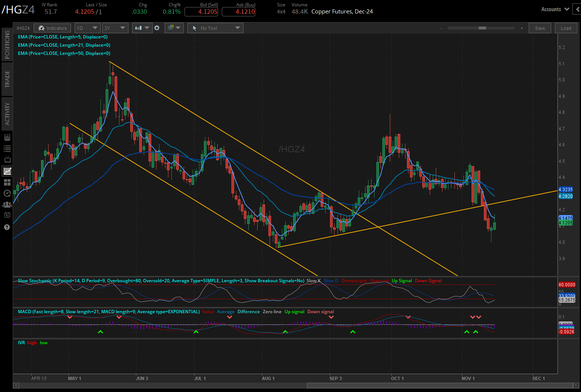Click the Save button
This screenshot has width=581, height=392.
pos(540,28)
